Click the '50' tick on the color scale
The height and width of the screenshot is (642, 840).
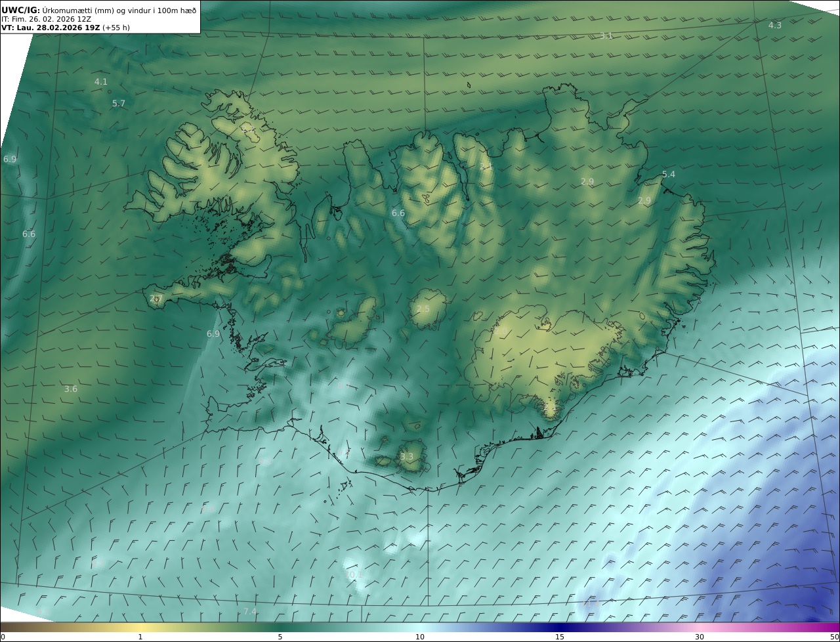tap(834, 637)
